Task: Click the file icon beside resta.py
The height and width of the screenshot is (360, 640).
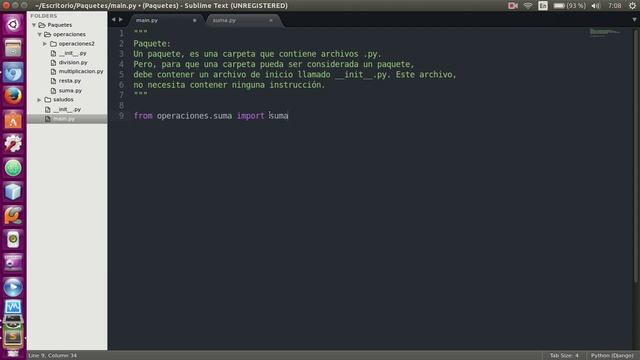Action: 53,81
